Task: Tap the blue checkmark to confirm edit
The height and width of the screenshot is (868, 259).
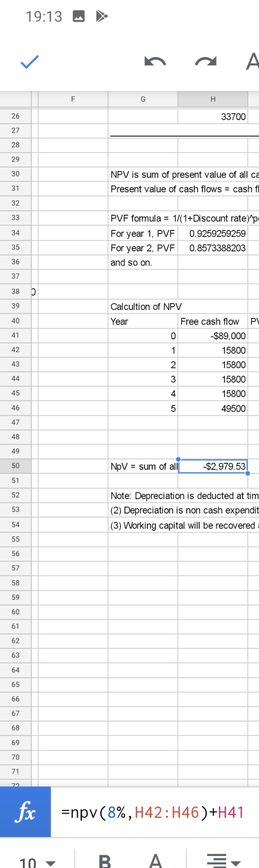Action: point(29,62)
